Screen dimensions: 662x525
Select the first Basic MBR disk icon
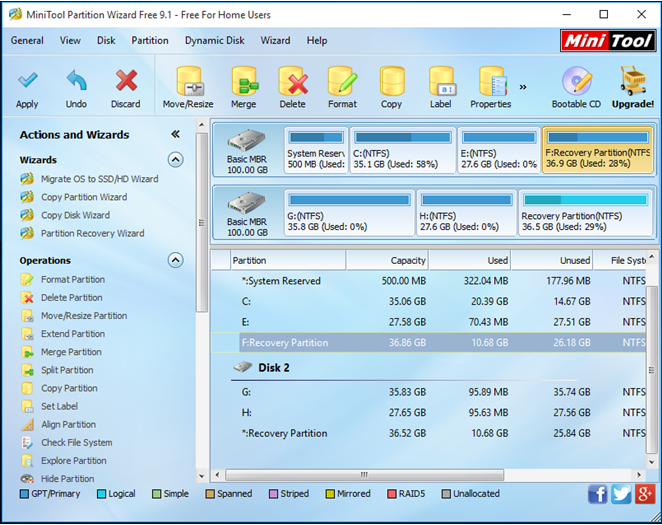(247, 141)
